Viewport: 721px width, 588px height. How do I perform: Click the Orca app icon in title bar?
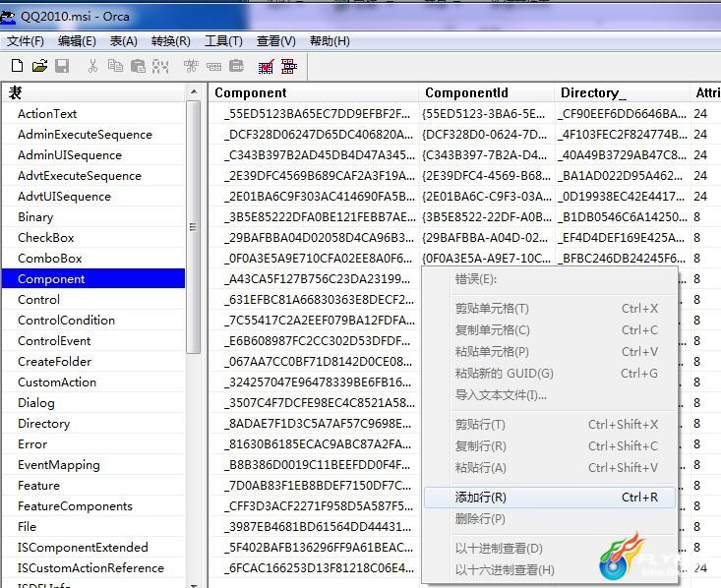point(7,17)
